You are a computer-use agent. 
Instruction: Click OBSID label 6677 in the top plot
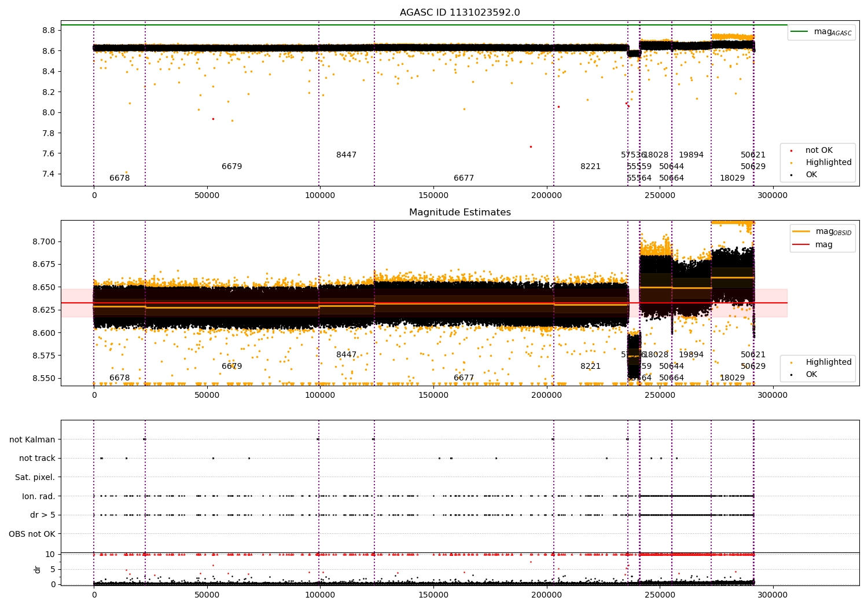click(x=464, y=178)
